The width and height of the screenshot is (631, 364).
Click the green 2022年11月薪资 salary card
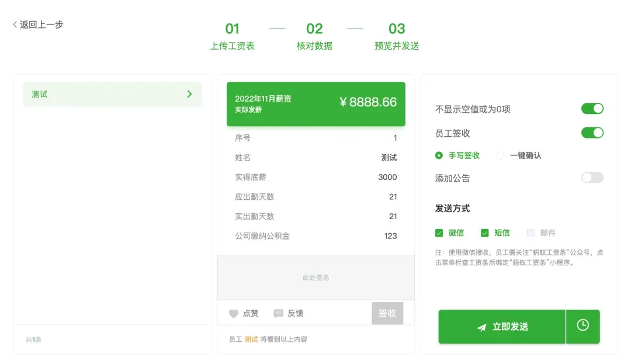tap(316, 104)
